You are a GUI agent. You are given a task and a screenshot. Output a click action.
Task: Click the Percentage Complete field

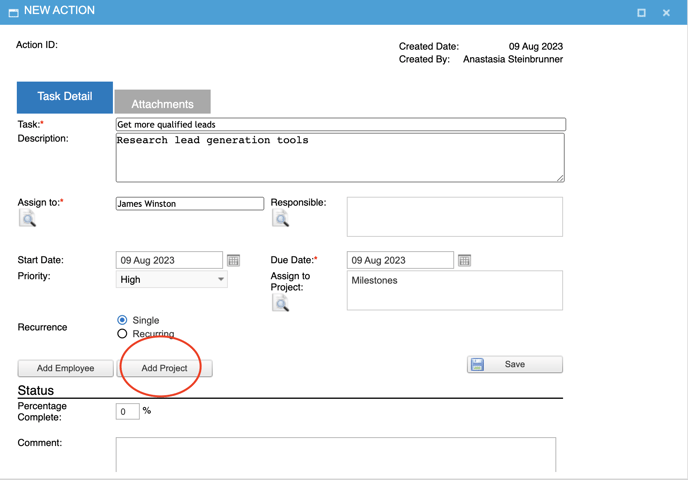128,412
